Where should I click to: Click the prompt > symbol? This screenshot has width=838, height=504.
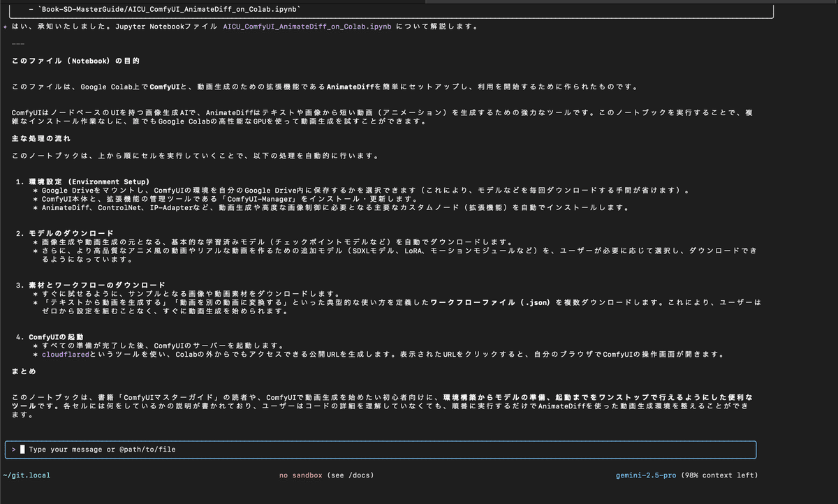14,449
